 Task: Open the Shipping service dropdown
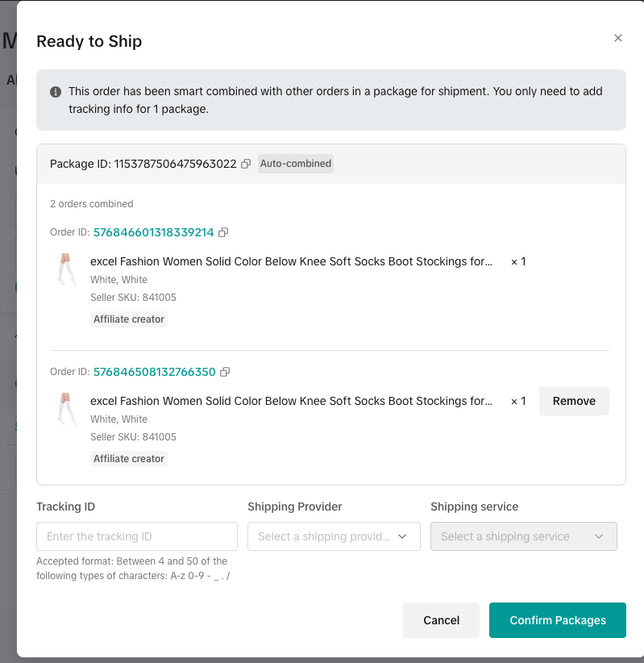pos(523,536)
